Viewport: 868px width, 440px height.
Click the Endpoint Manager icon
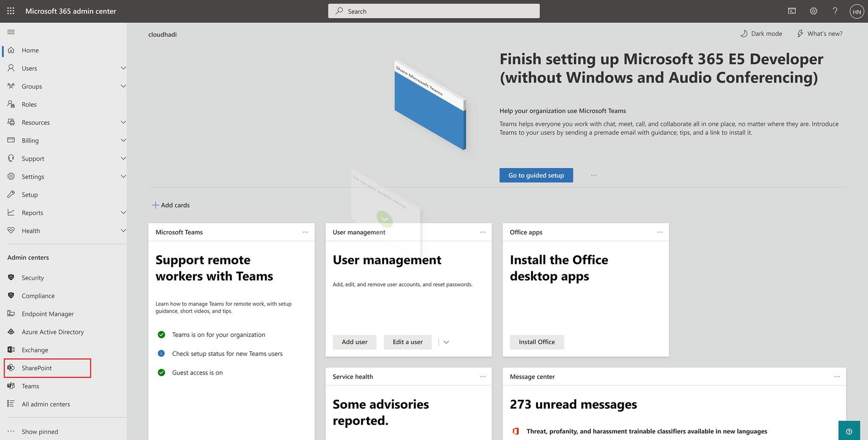pos(11,313)
